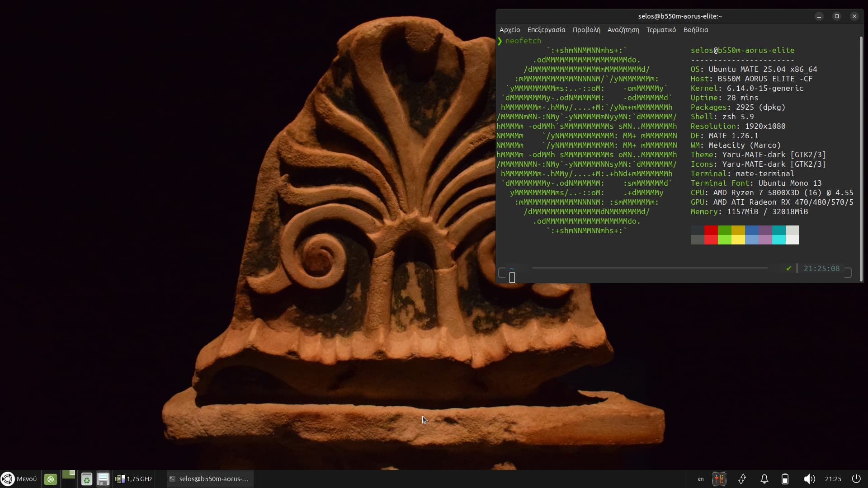Open the Επεξεργασία menu
This screenshot has width=868, height=488.
click(546, 30)
